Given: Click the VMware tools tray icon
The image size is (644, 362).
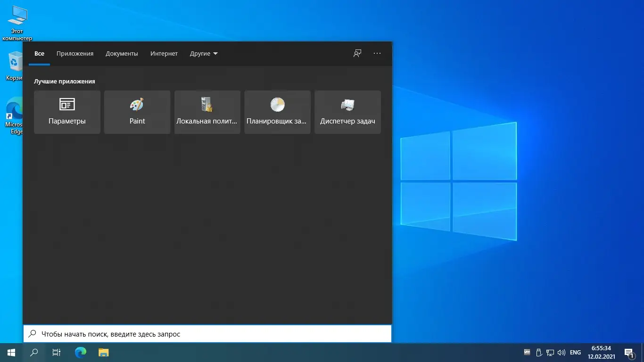Looking at the screenshot, I should [x=528, y=352].
